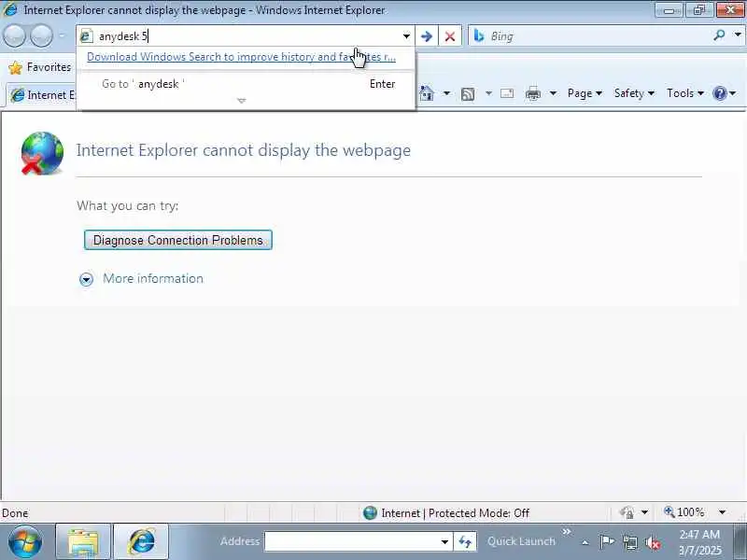Click the Internet Explorer taskbar icon
747x560 pixels.
coord(141,541)
